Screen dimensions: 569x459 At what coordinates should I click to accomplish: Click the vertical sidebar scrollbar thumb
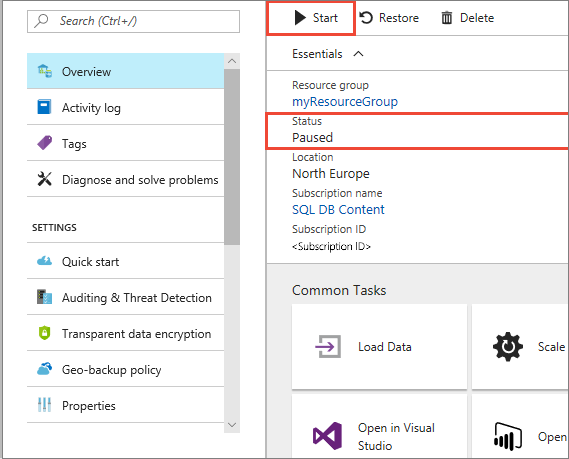click(232, 157)
